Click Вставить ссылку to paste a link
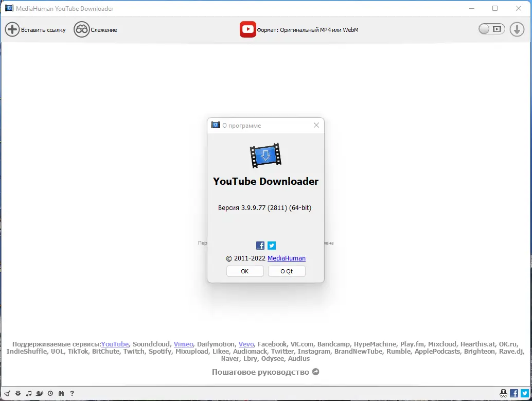The width and height of the screenshot is (532, 401). pos(35,29)
